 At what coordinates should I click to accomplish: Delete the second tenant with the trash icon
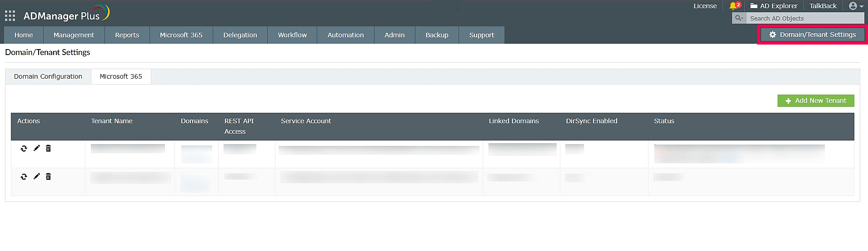(48, 176)
